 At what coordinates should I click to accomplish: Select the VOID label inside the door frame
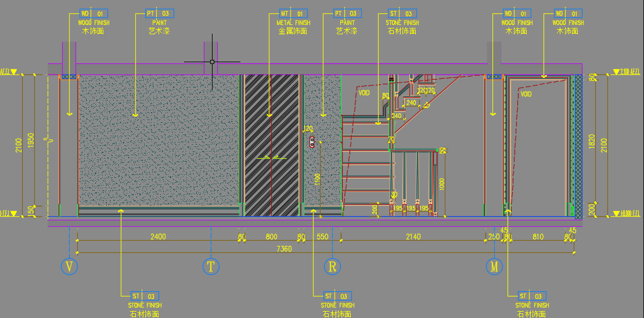(x=526, y=94)
